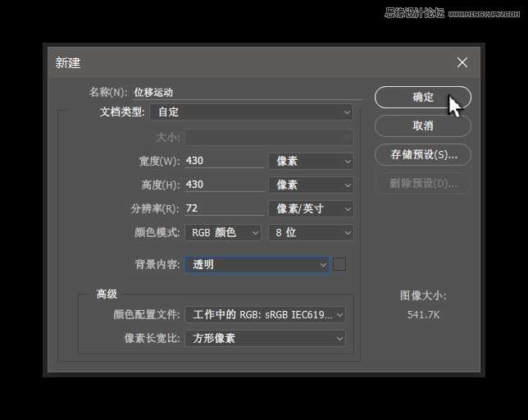
Task: Open the 颜色配置文件 dropdown
Action: pos(265,314)
